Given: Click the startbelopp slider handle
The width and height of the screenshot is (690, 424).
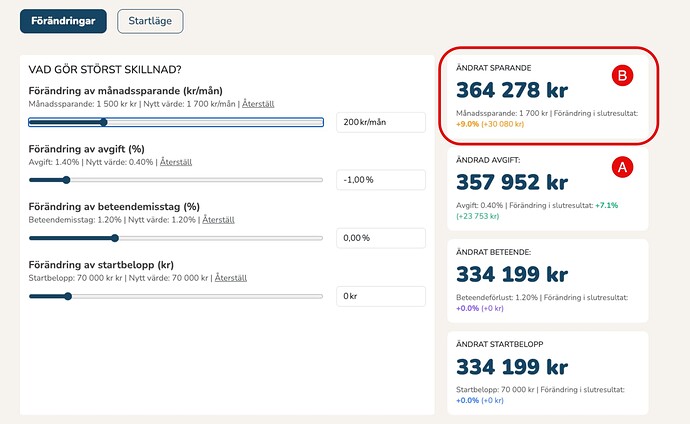Looking at the screenshot, I should click(68, 296).
